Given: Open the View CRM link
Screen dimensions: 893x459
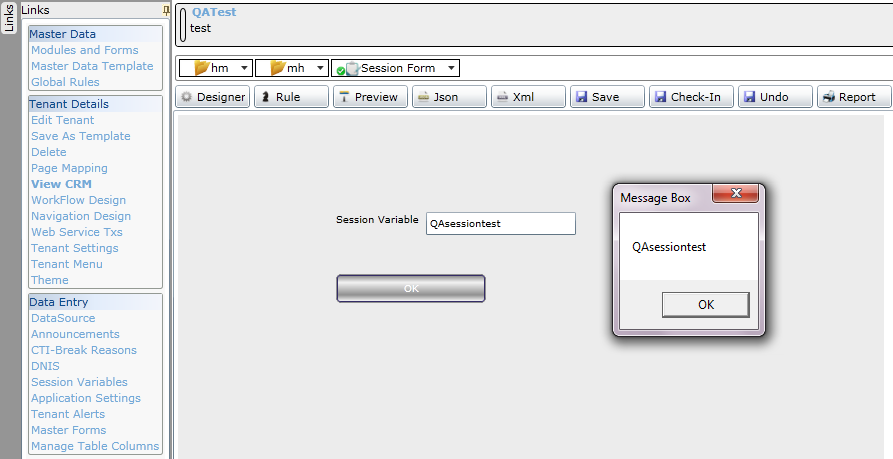Looking at the screenshot, I should 62,184.
